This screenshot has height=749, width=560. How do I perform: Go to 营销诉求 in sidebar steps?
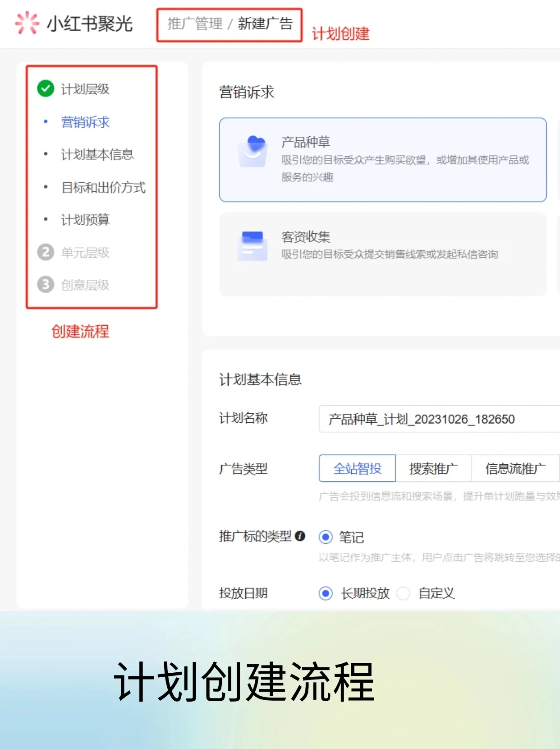pos(85,122)
